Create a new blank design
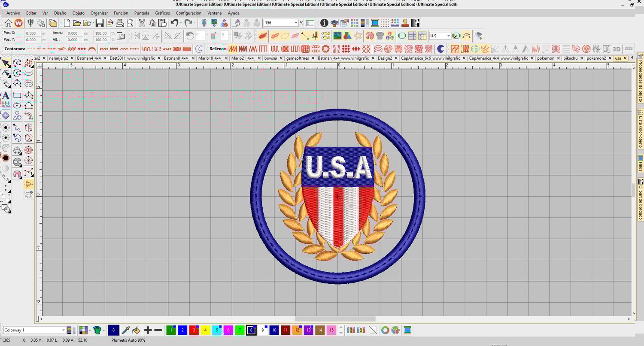The image size is (644, 346). (67, 23)
